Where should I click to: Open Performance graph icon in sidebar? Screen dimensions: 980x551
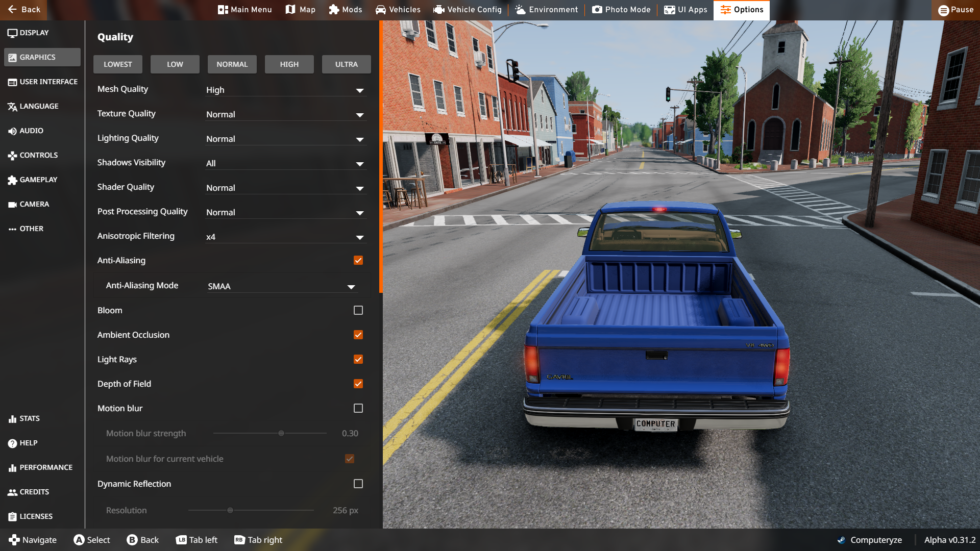[x=12, y=468]
